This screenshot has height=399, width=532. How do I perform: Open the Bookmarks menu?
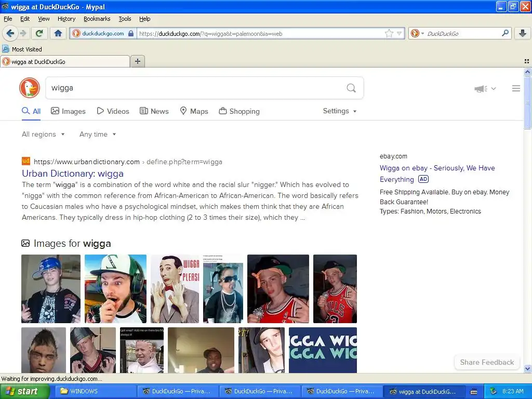coord(97,19)
